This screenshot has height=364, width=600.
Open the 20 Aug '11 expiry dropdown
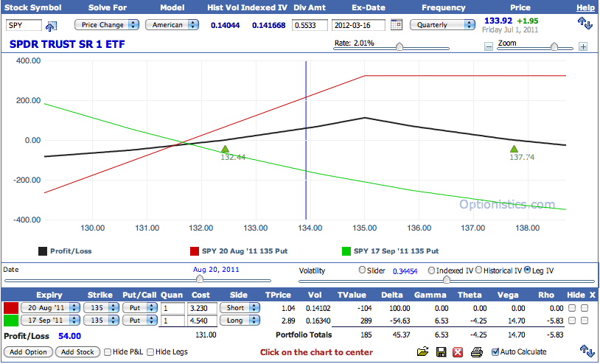click(50, 308)
